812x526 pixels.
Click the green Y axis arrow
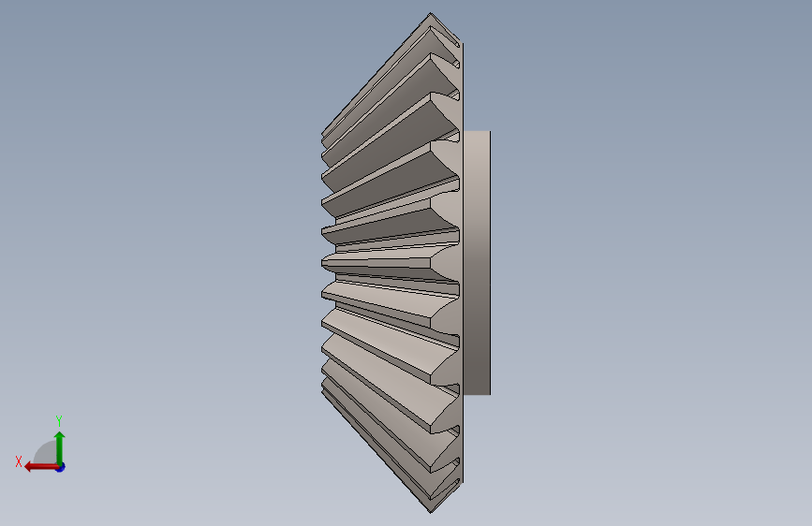click(x=60, y=447)
